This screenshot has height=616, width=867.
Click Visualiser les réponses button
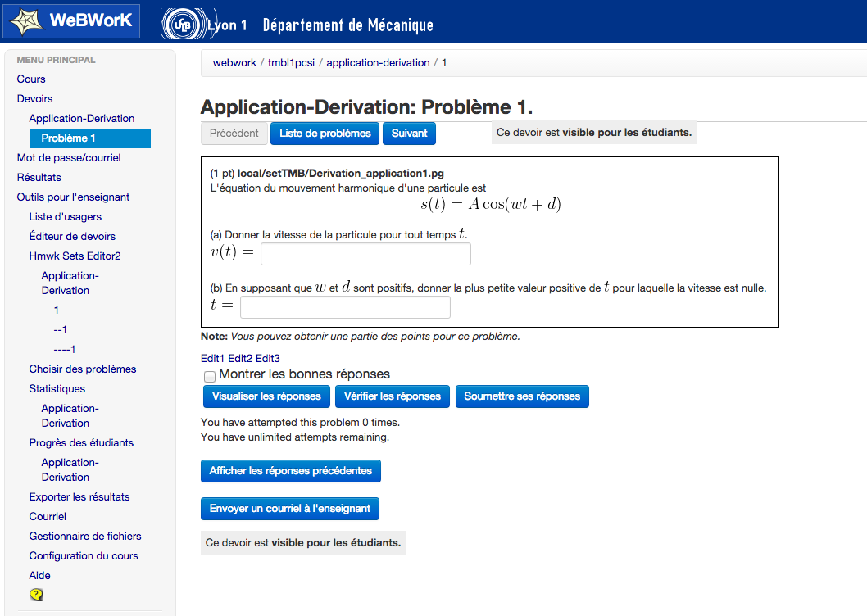pyautogui.click(x=266, y=396)
